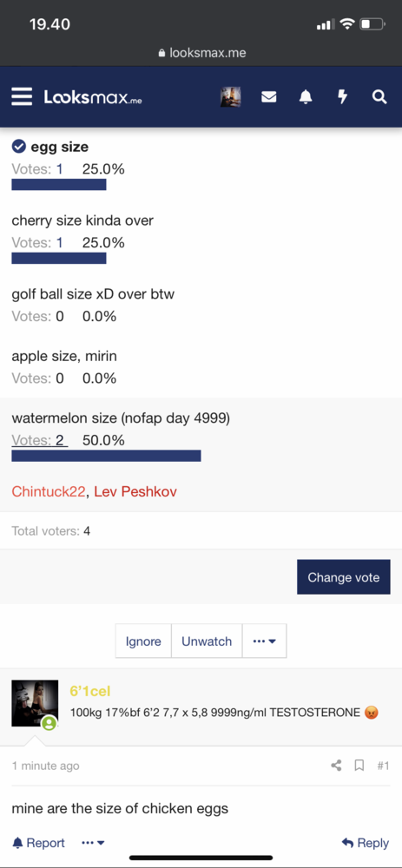Image resolution: width=402 pixels, height=868 pixels.
Task: Open the hamburger navigation menu
Action: coord(23,96)
